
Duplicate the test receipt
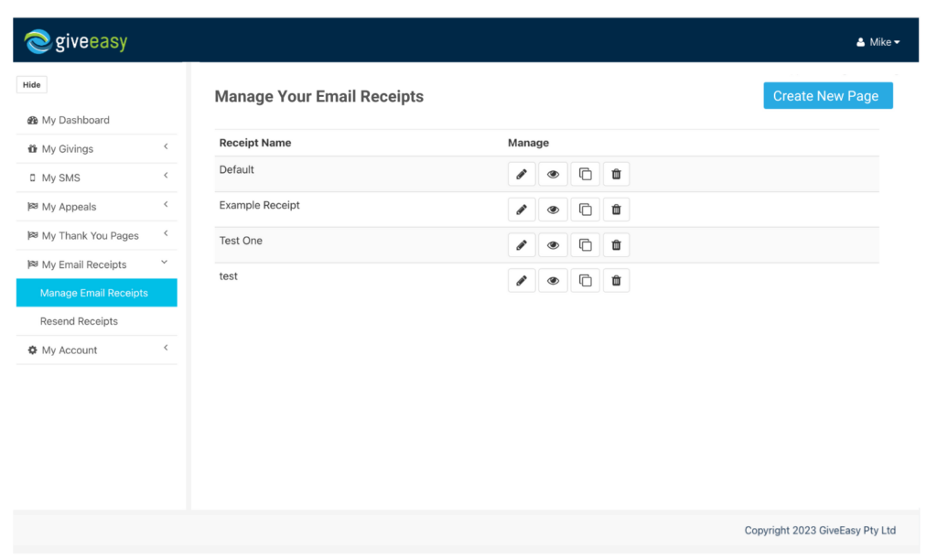tap(585, 280)
